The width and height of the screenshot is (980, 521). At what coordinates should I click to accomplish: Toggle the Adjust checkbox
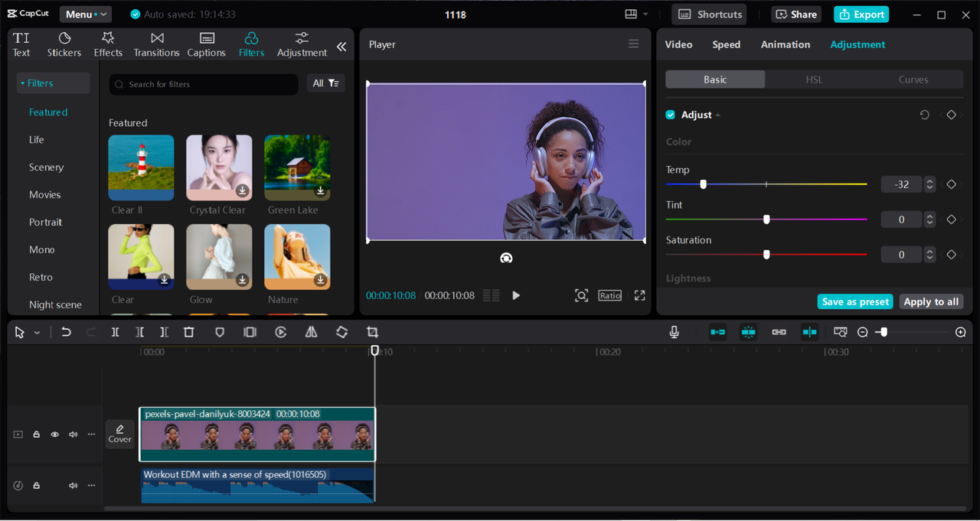click(671, 115)
